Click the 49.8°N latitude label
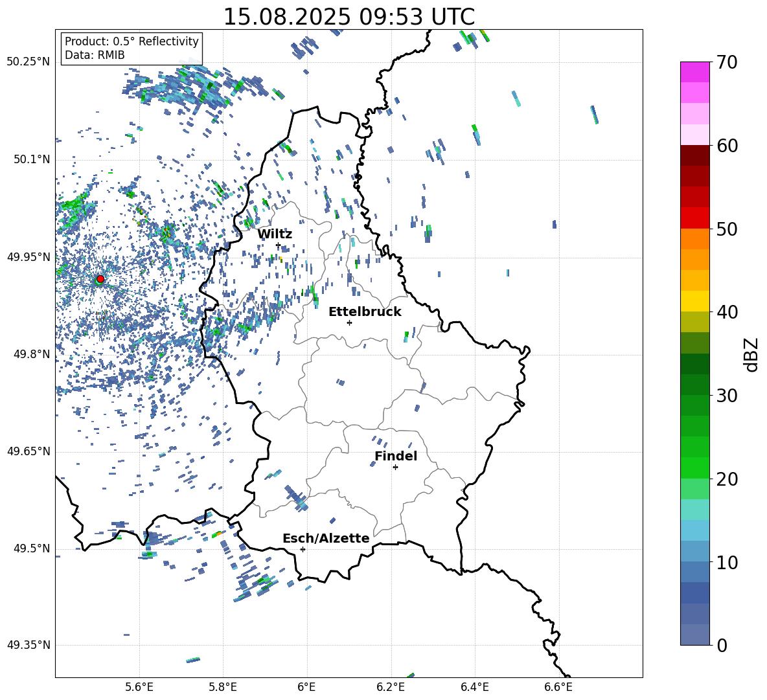Image resolution: width=767 pixels, height=700 pixels. [x=32, y=354]
